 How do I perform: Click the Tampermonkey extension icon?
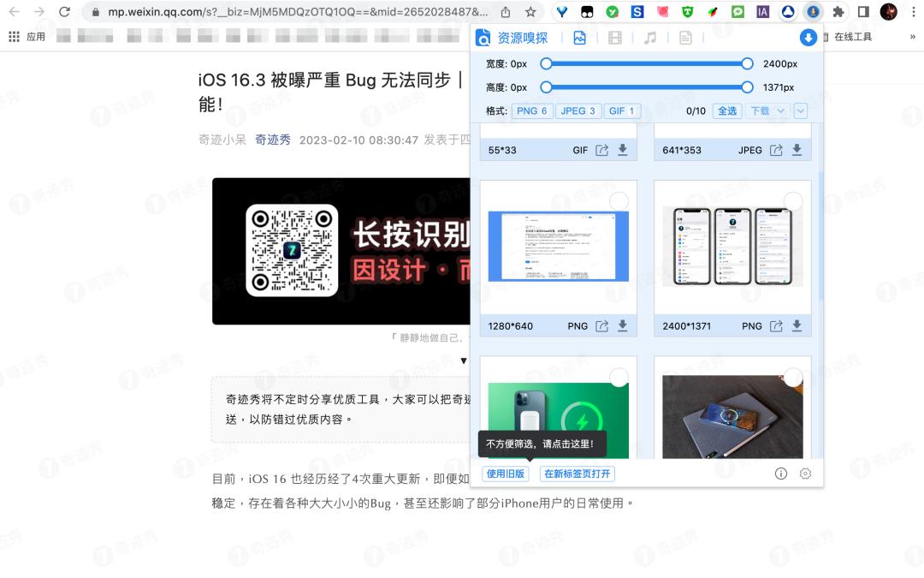(x=587, y=12)
